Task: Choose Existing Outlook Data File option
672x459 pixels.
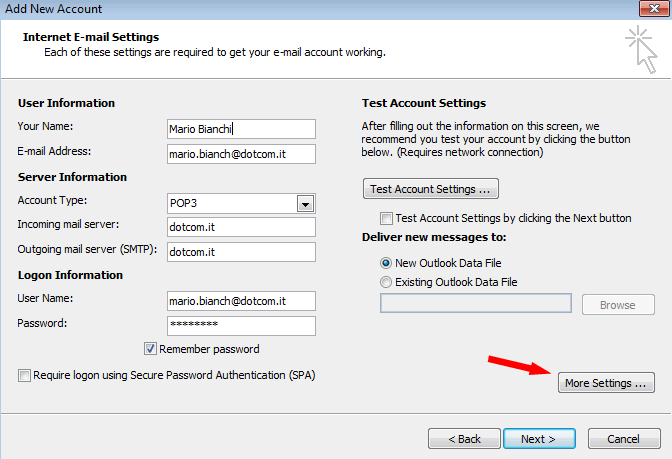Action: [x=386, y=282]
